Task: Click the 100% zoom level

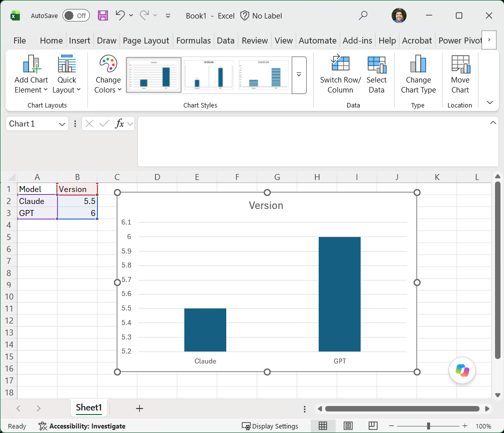Action: pyautogui.click(x=483, y=426)
